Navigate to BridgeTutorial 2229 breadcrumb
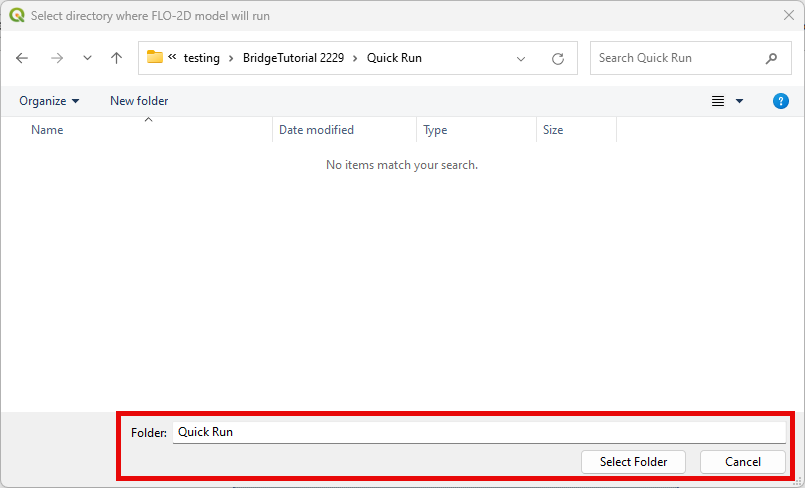This screenshot has width=805, height=488. pyautogui.click(x=293, y=58)
